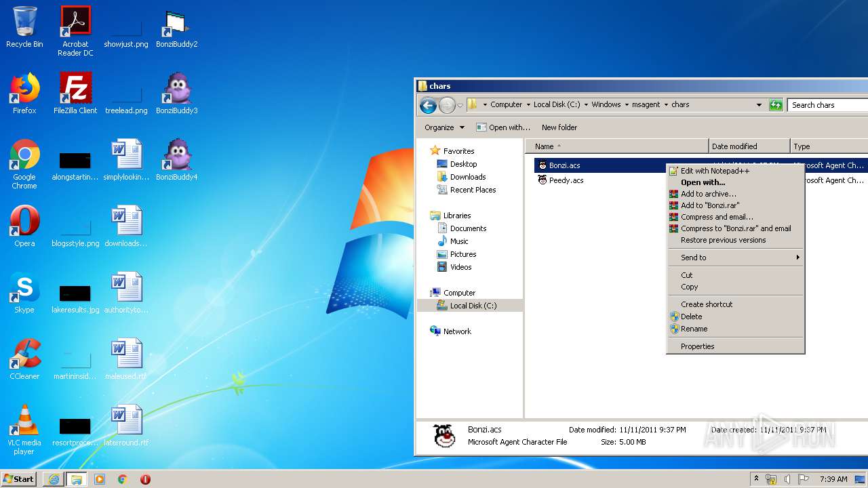Click Windows Explorer taskbar icon
The height and width of the screenshot is (488, 868).
(76, 479)
